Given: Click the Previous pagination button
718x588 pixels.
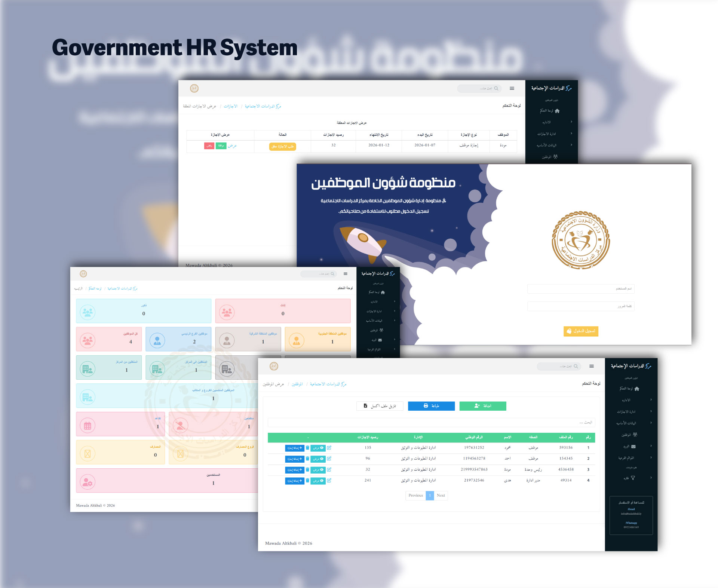Looking at the screenshot, I should pos(416,496).
